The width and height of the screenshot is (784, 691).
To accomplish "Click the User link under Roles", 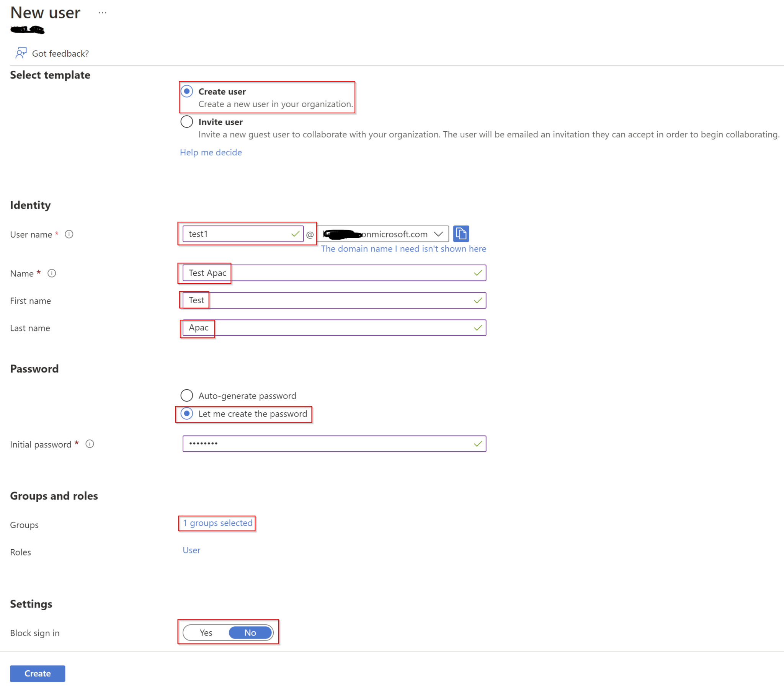I will pos(191,550).
